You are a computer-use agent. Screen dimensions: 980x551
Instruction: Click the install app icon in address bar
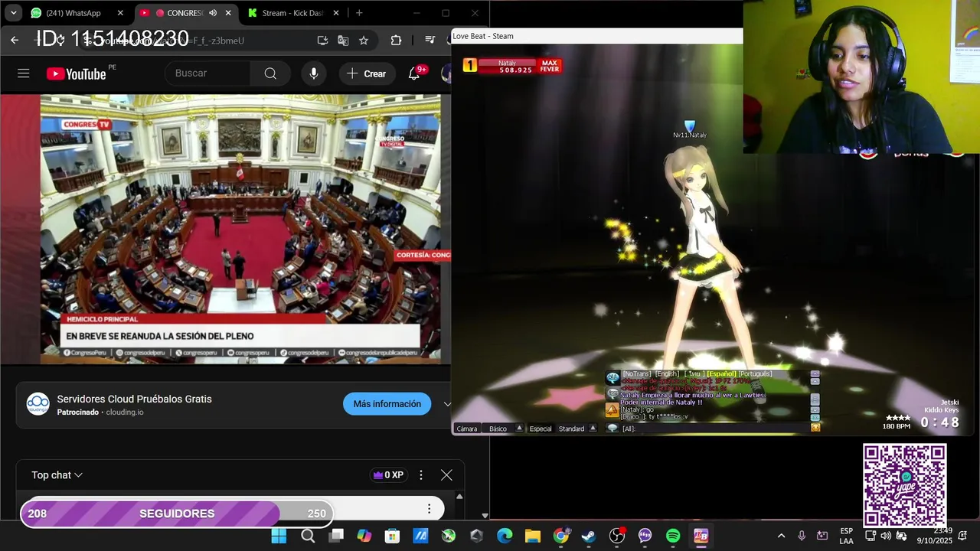pos(322,41)
